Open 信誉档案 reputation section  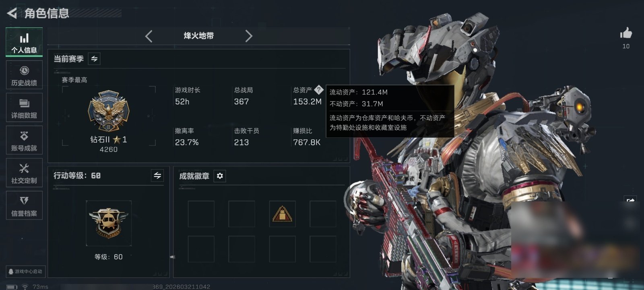24,205
